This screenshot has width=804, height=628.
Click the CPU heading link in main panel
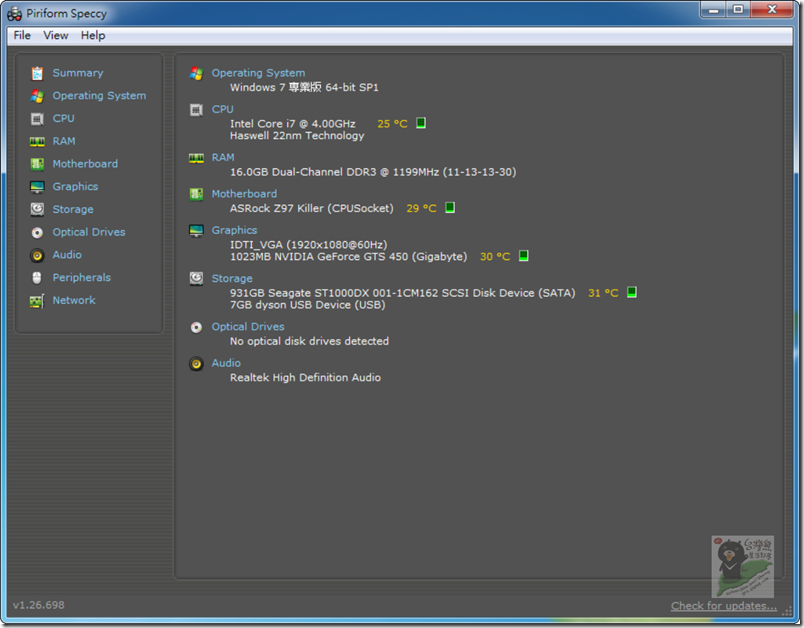tap(223, 109)
